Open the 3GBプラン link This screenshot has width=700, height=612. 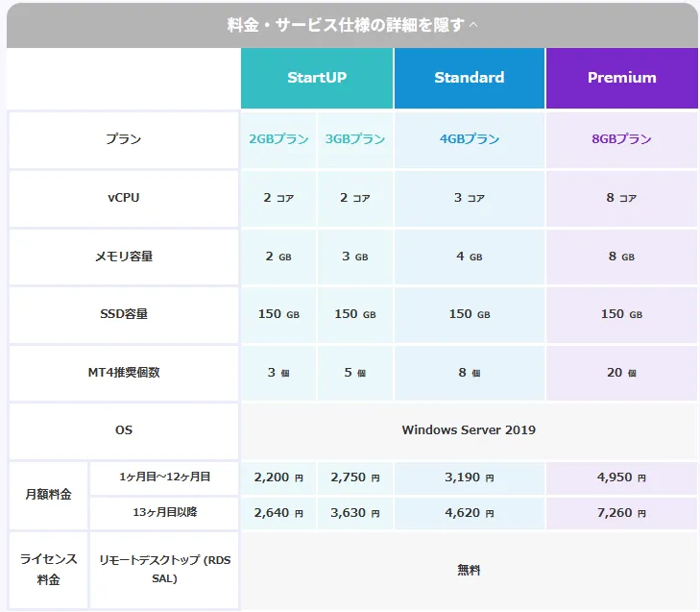(x=354, y=139)
